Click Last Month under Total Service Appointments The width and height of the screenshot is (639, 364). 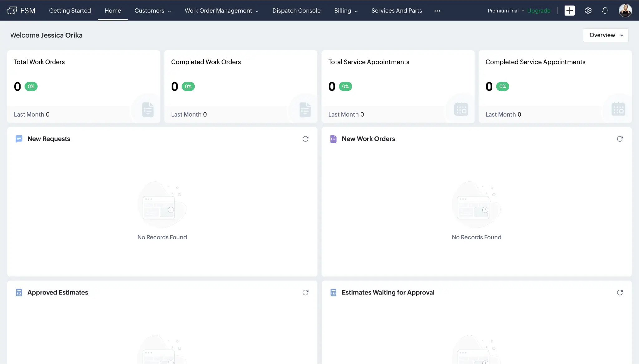pyautogui.click(x=346, y=114)
